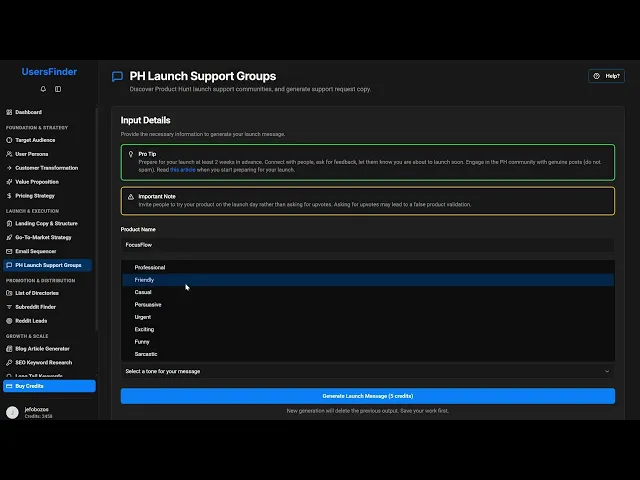This screenshot has width=640, height=480.
Task: Click the Landing Copy & Structure icon
Action: (9, 224)
